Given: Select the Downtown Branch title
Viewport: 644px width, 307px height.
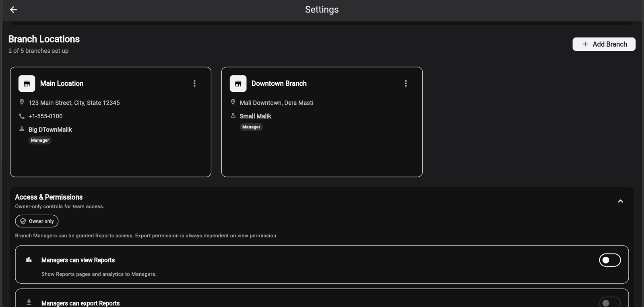Looking at the screenshot, I should pyautogui.click(x=279, y=84).
